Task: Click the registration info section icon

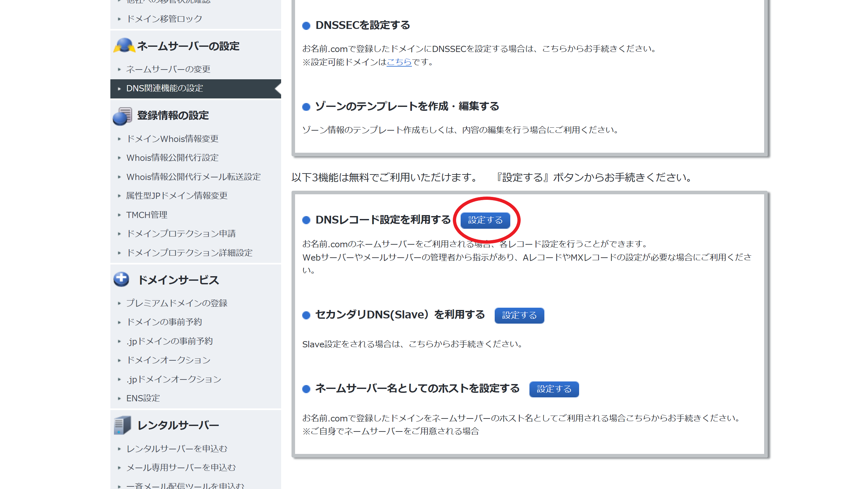Action: pyautogui.click(x=122, y=116)
